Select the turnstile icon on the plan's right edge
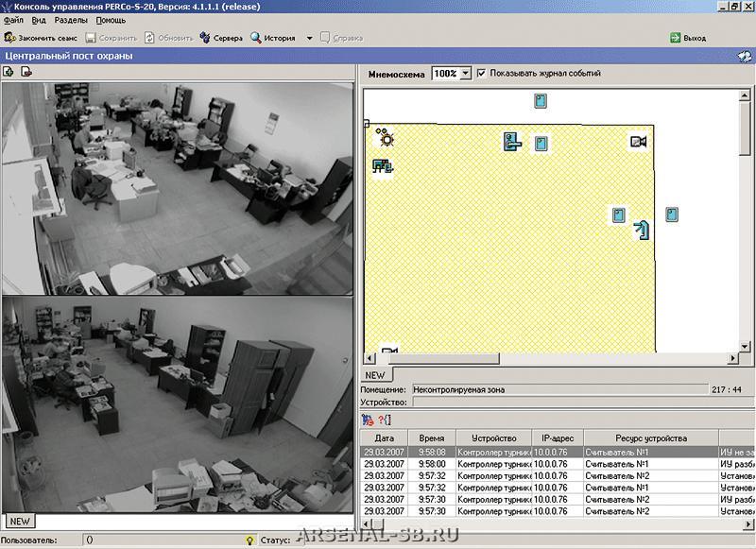756x549 pixels. [643, 228]
